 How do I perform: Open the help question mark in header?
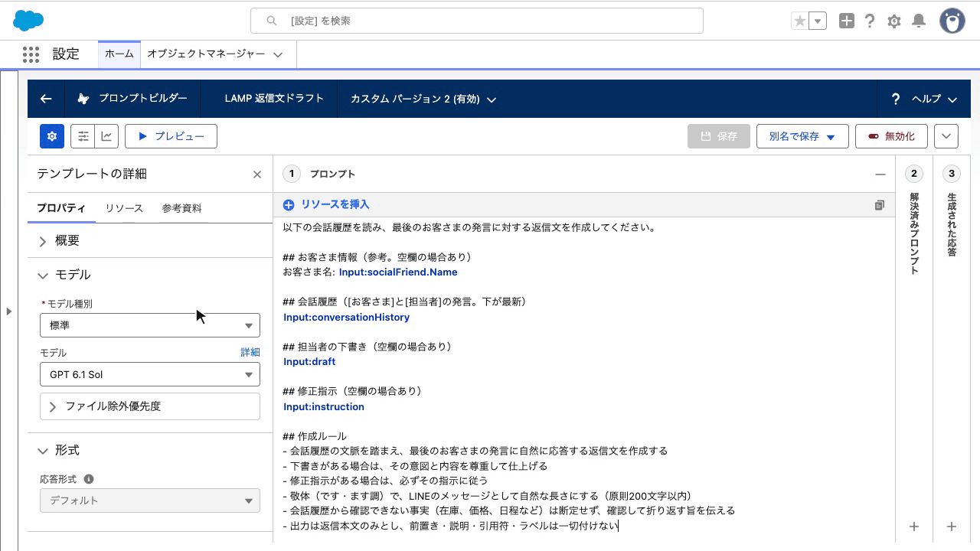[870, 21]
